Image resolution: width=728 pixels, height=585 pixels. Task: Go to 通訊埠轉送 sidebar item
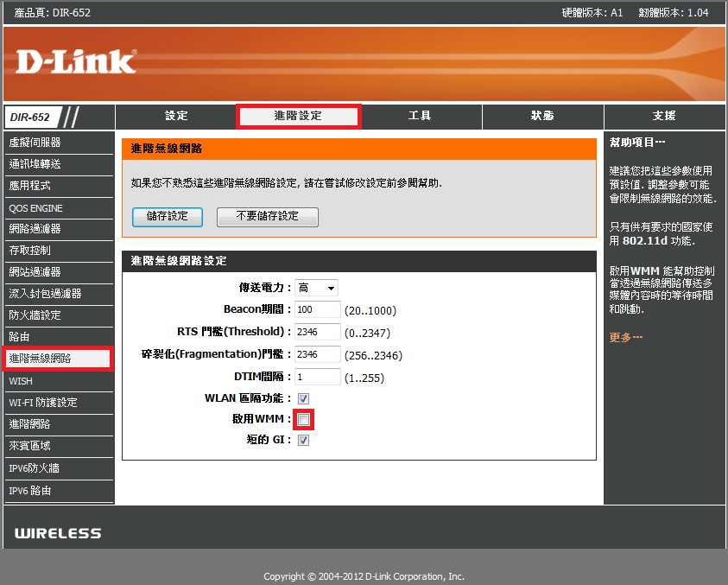59,164
